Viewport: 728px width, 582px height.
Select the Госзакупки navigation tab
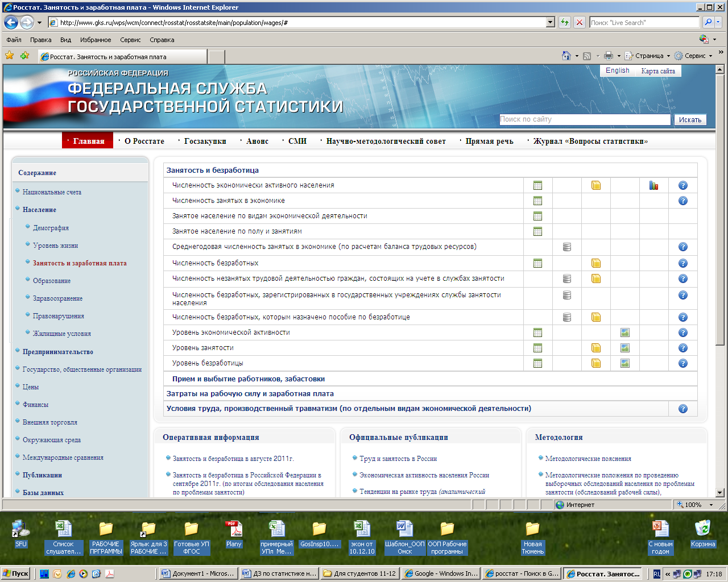click(205, 141)
